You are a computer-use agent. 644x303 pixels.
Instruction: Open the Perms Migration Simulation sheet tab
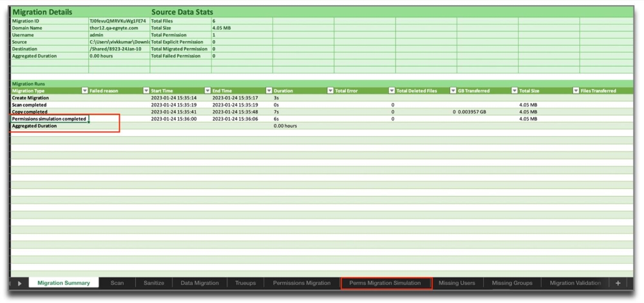[x=385, y=283]
